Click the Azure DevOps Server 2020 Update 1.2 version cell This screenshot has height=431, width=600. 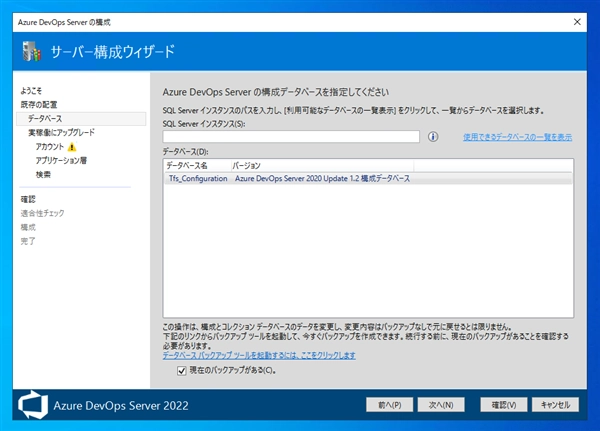[322, 178]
